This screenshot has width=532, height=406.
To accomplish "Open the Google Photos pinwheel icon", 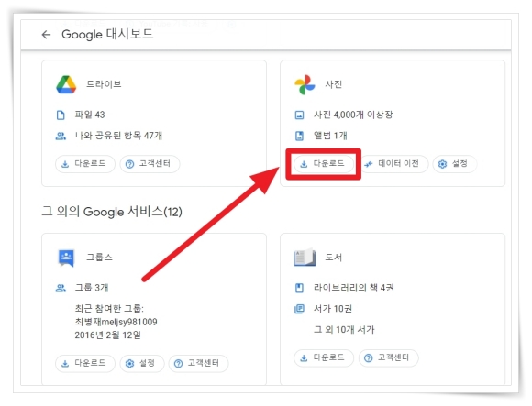I will (x=305, y=84).
